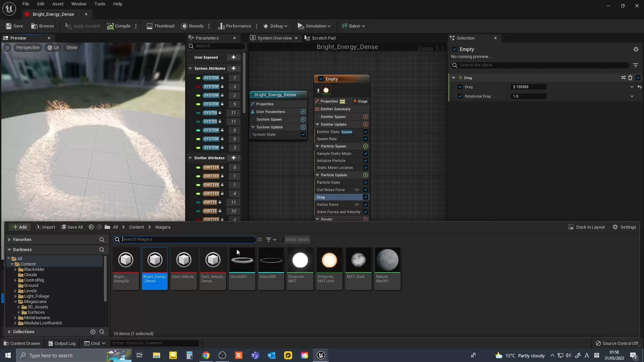The height and width of the screenshot is (362, 644).
Task: Open the Tools menu
Action: point(100,4)
